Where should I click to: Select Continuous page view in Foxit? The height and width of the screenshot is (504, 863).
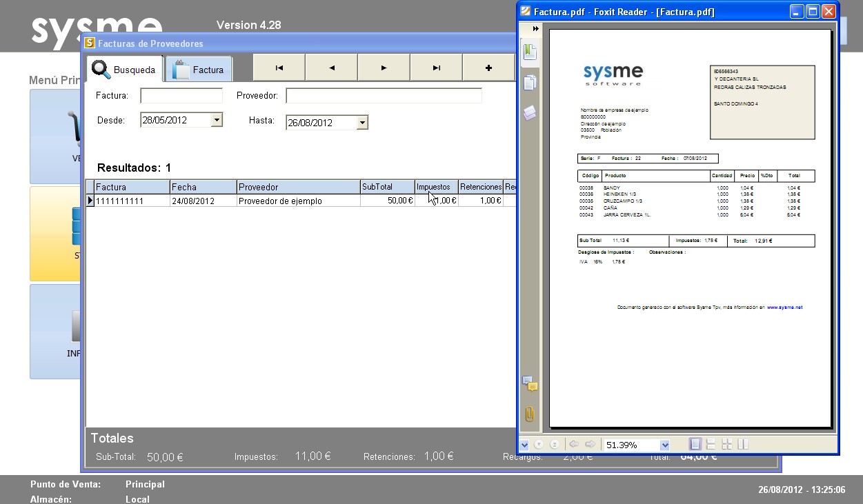coord(711,445)
